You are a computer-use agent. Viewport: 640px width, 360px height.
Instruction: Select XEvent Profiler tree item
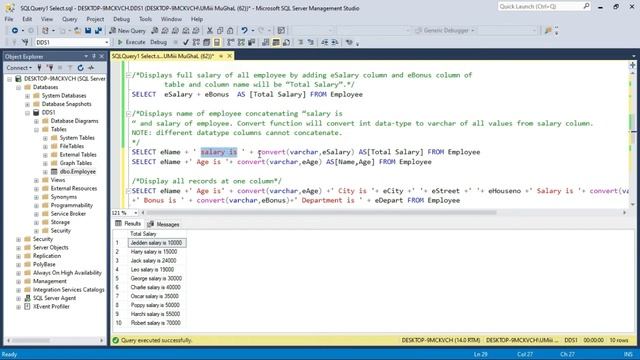51,307
